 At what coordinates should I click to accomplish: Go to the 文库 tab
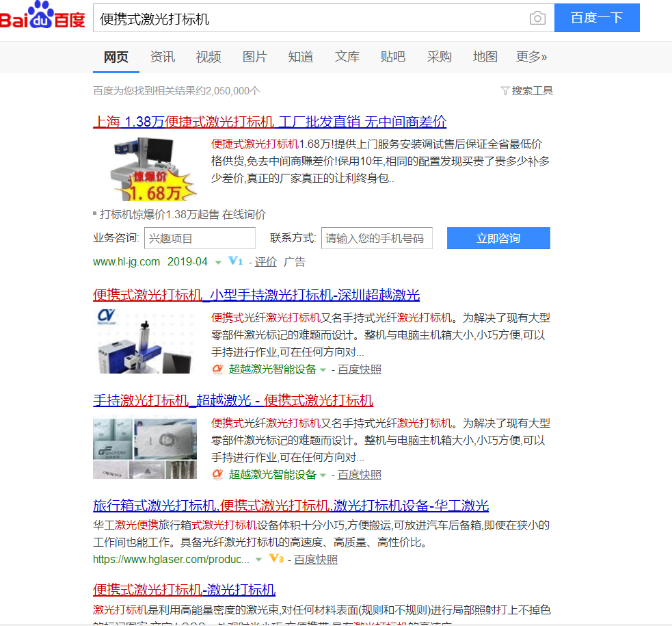coord(347,57)
